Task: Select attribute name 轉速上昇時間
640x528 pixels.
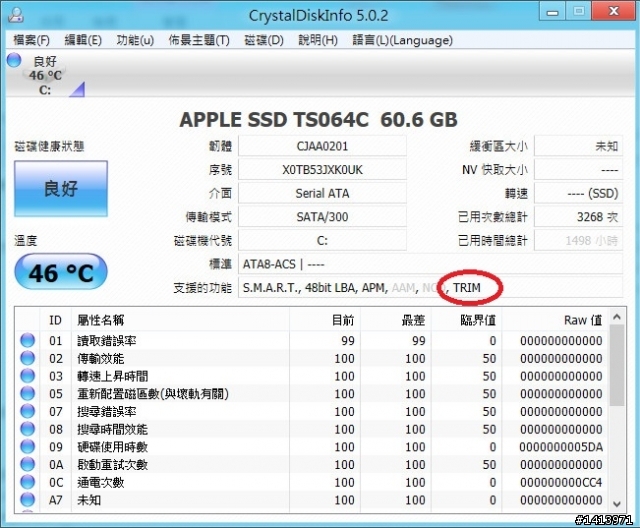Action: pos(113,376)
